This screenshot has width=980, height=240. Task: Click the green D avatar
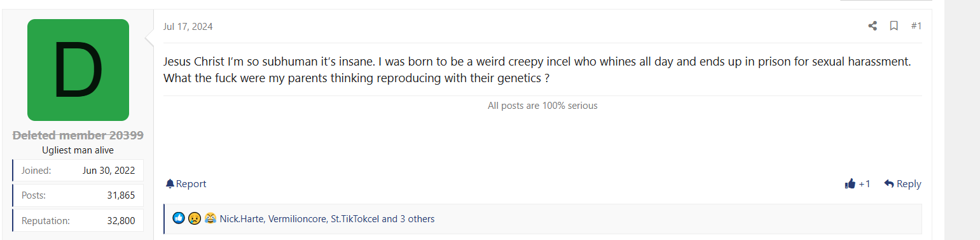coord(78,70)
